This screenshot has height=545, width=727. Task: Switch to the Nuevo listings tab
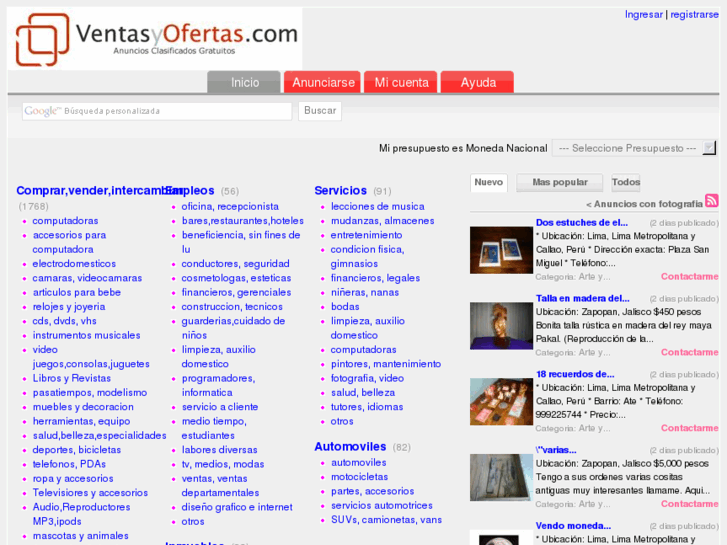(x=489, y=182)
